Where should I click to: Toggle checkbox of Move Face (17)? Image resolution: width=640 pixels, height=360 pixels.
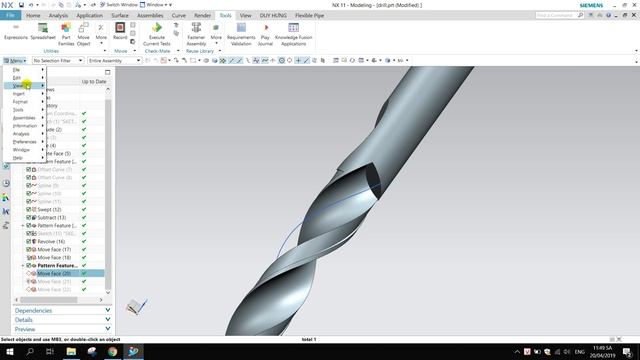29,249
